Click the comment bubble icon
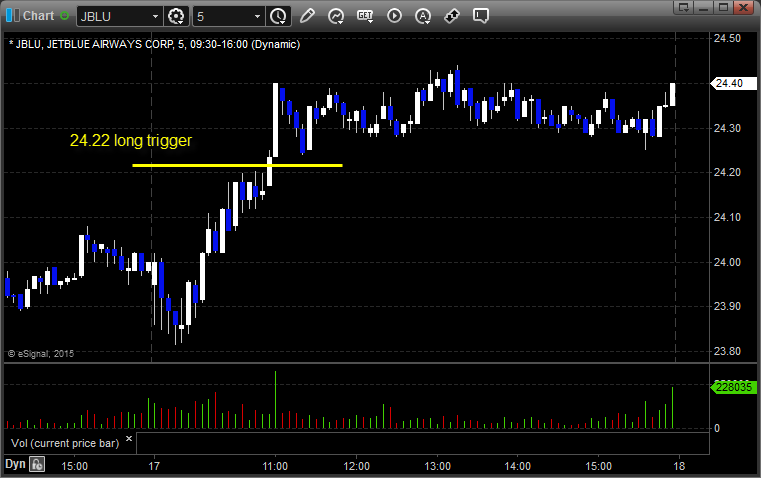This screenshot has height=478, width=761. (x=481, y=16)
